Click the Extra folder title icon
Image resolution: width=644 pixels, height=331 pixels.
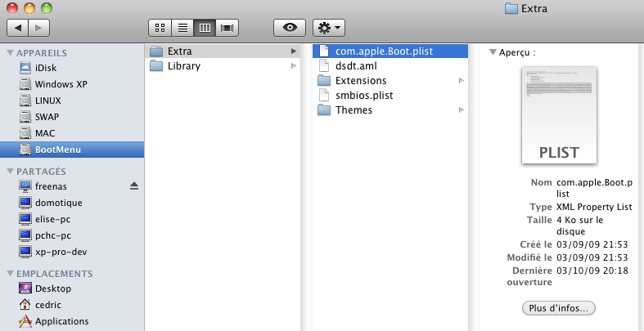pos(511,8)
